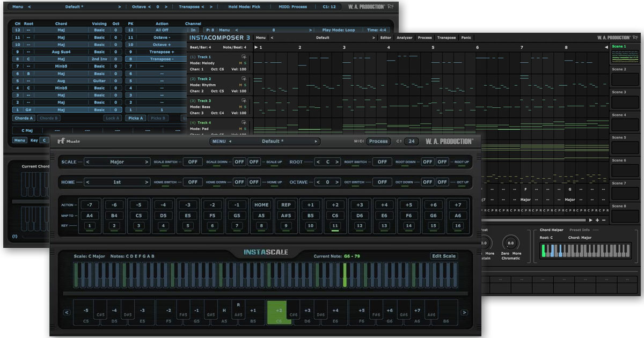The width and height of the screenshot is (644, 338).
Task: Mute Track 2 with its M icon
Action: (240, 85)
